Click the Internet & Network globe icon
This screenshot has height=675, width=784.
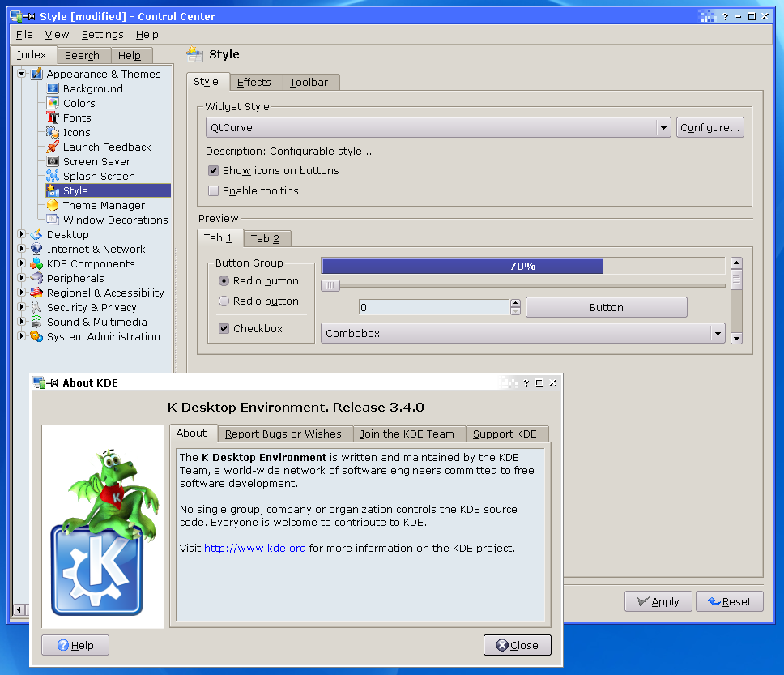click(x=36, y=249)
